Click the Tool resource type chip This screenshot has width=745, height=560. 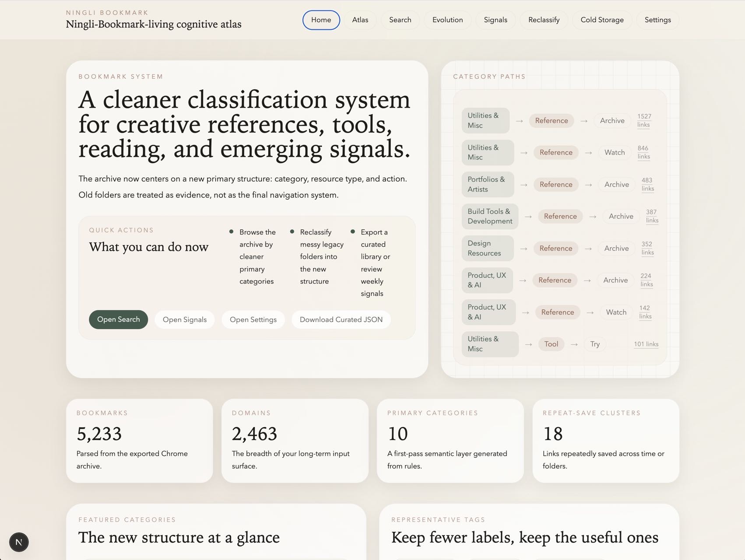[x=551, y=344]
